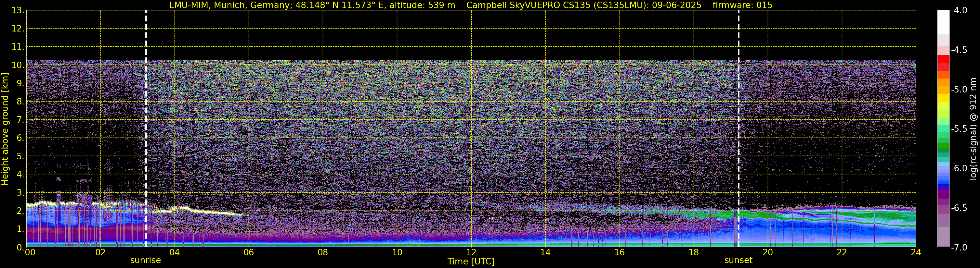Viewport: 980px width, 268px height.
Task: Click the colorbar tick label '-6.0'
Action: coord(959,168)
